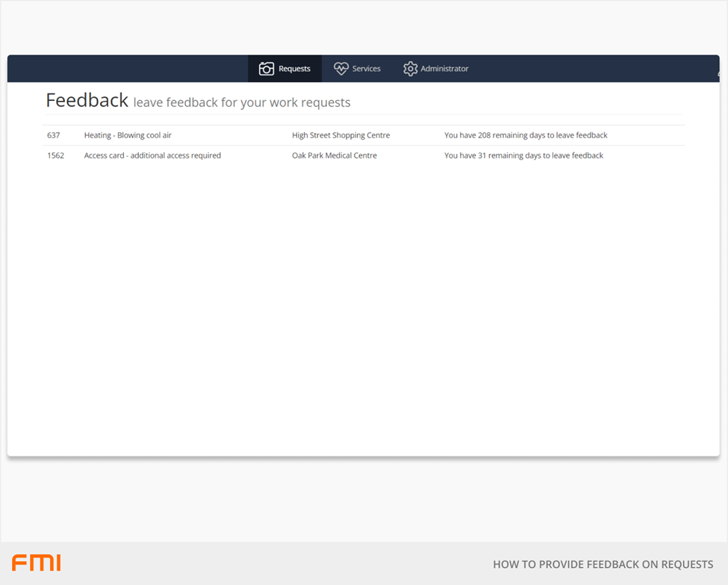Click Oak Park Medical Centre location
The width and height of the screenshot is (728, 585).
coord(334,155)
